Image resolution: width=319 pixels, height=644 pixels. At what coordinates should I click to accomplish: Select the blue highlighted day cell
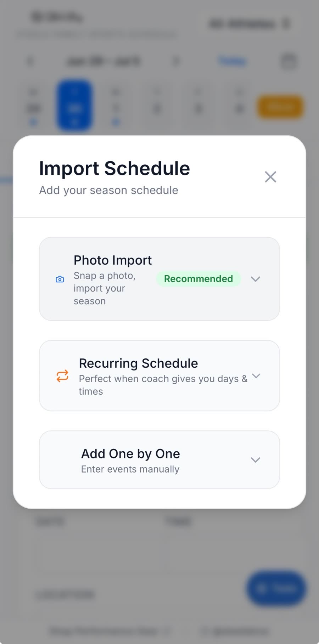(74, 106)
